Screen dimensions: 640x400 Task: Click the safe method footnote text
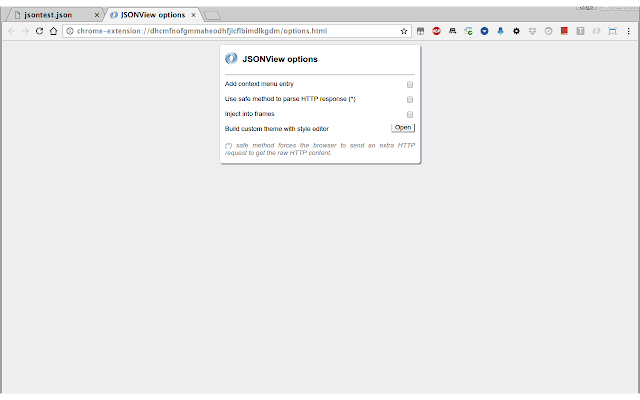[x=320, y=149]
